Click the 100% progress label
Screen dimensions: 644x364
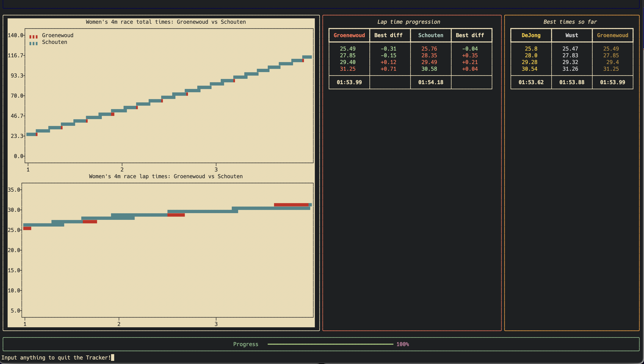click(x=403, y=344)
